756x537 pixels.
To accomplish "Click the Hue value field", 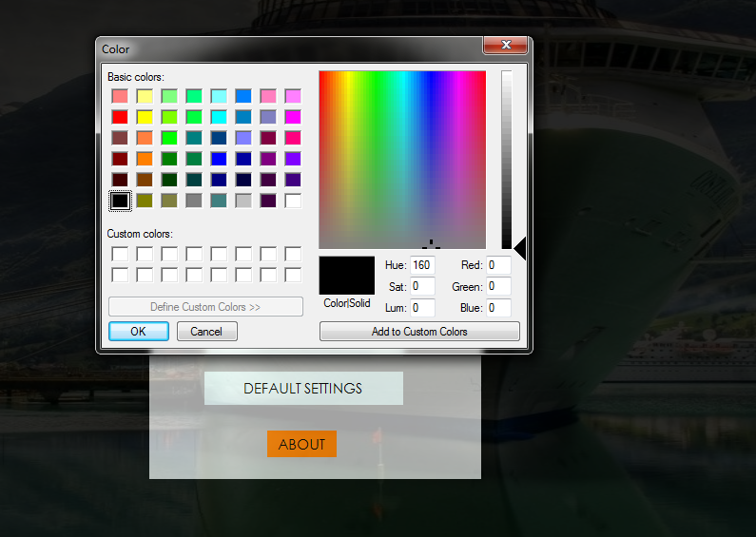I will tap(422, 265).
